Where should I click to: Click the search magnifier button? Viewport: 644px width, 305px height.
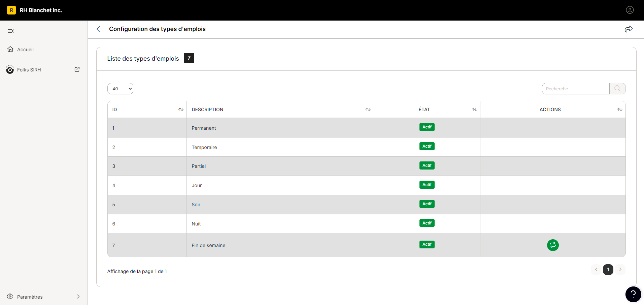coord(617,89)
